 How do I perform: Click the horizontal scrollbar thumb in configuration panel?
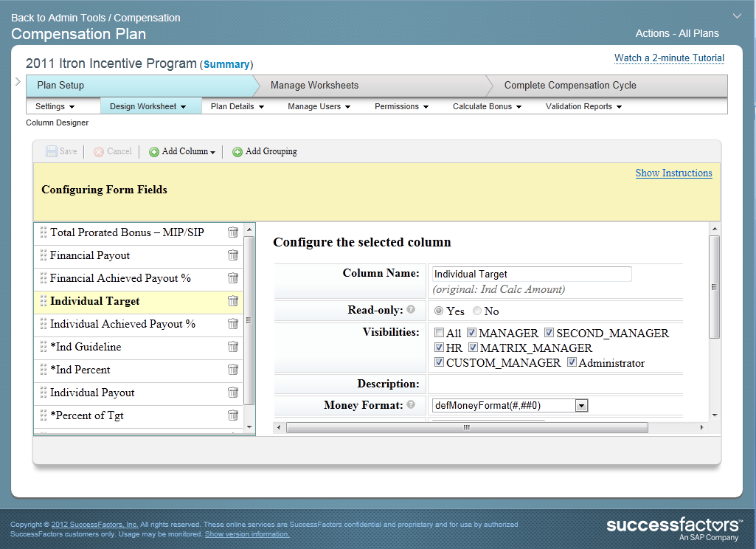click(x=467, y=427)
